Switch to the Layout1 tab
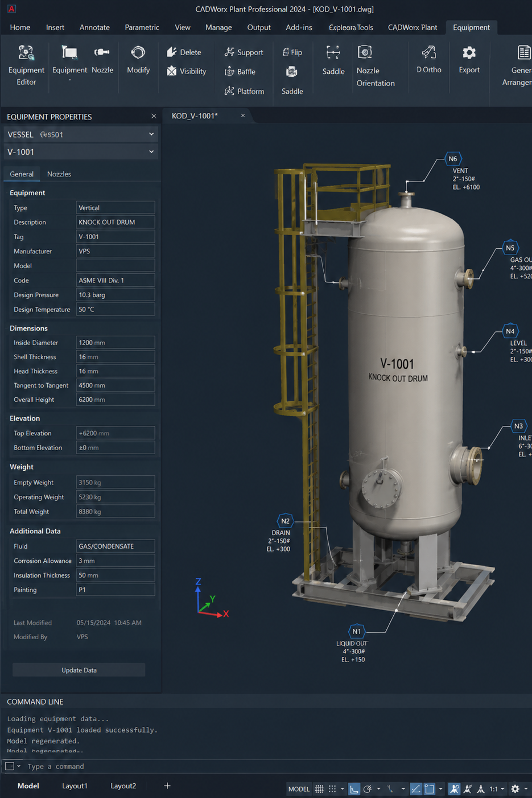This screenshot has height=798, width=532. point(75,786)
